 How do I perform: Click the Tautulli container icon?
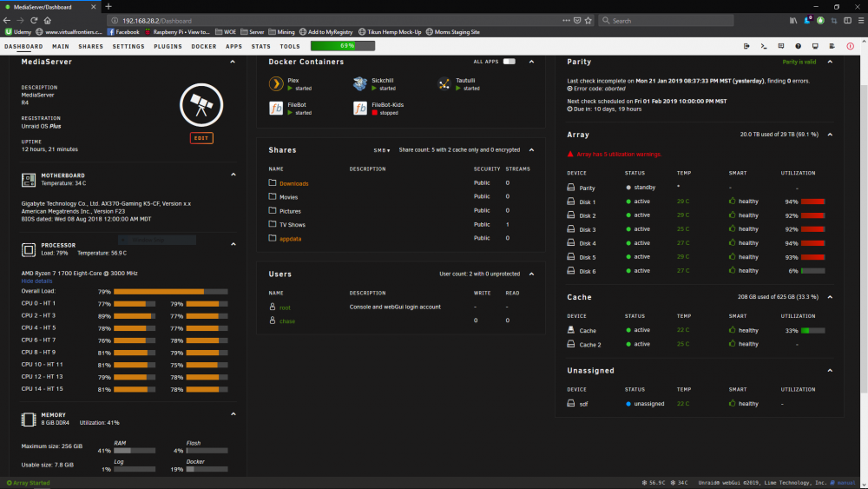(444, 83)
